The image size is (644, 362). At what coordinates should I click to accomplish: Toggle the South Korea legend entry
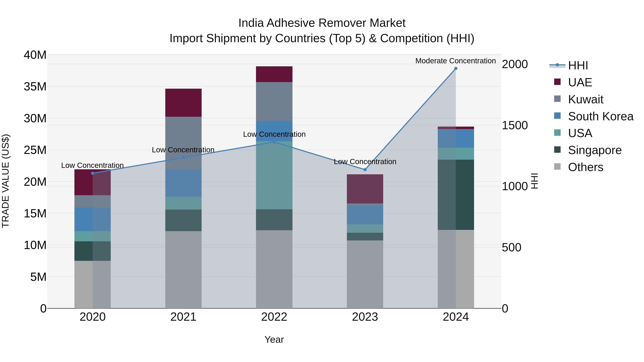tap(594, 116)
